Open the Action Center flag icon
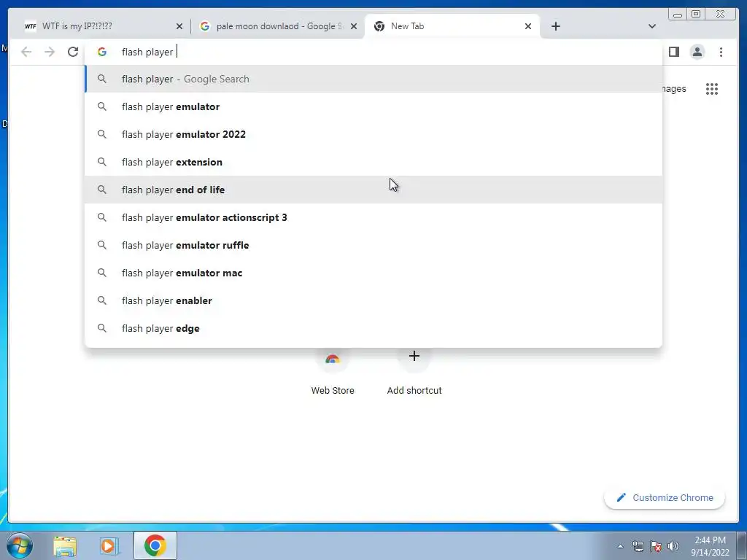The height and width of the screenshot is (560, 747). 656,546
